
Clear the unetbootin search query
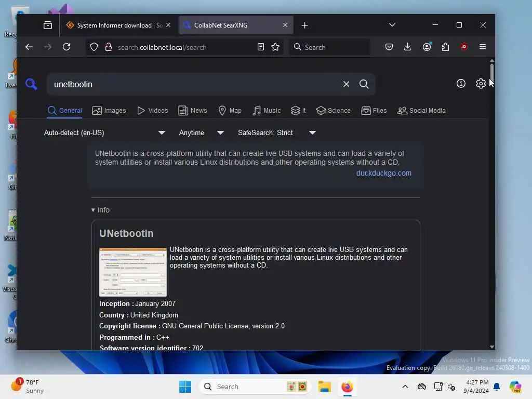tap(346, 84)
